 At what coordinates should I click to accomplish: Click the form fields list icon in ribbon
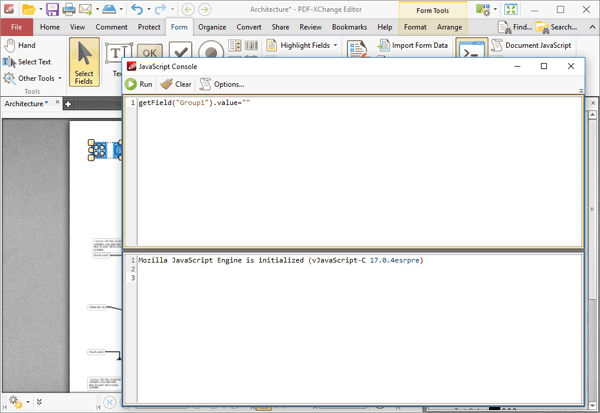click(x=358, y=50)
